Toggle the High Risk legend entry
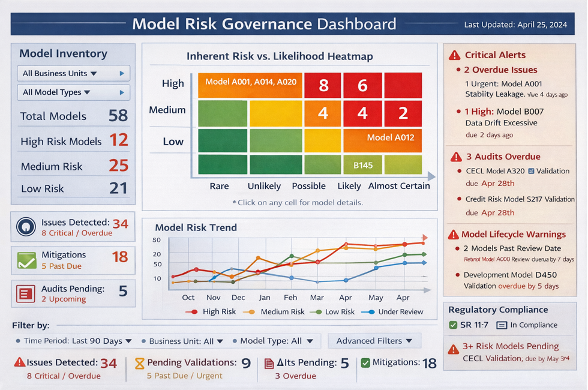588x390 pixels. [x=211, y=311]
